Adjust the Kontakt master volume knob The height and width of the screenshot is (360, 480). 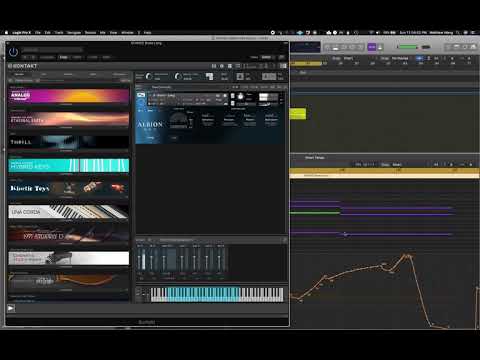click(x=149, y=77)
